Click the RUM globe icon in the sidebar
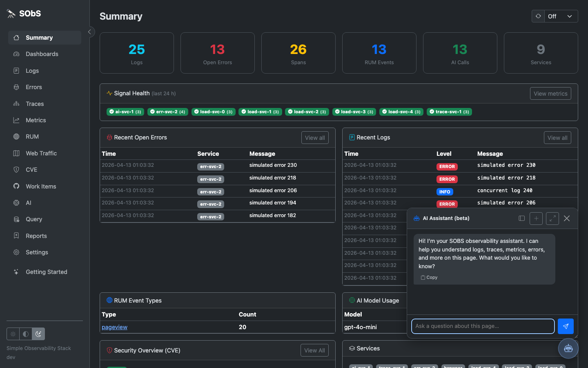This screenshot has width=588, height=368. click(16, 137)
